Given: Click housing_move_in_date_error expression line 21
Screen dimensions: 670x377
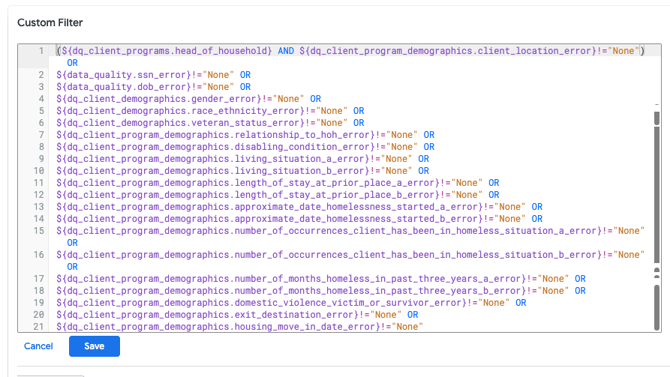Looking at the screenshot, I should 240,326.
